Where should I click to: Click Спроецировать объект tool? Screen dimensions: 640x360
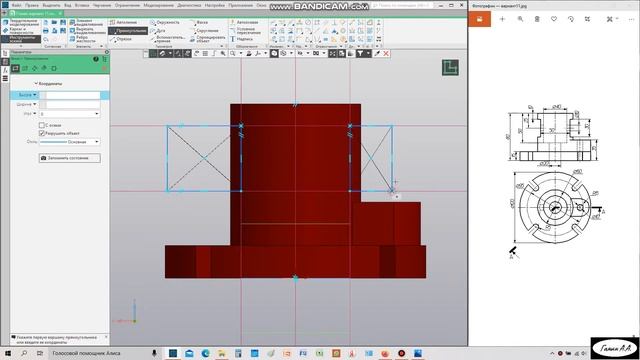coord(207,39)
